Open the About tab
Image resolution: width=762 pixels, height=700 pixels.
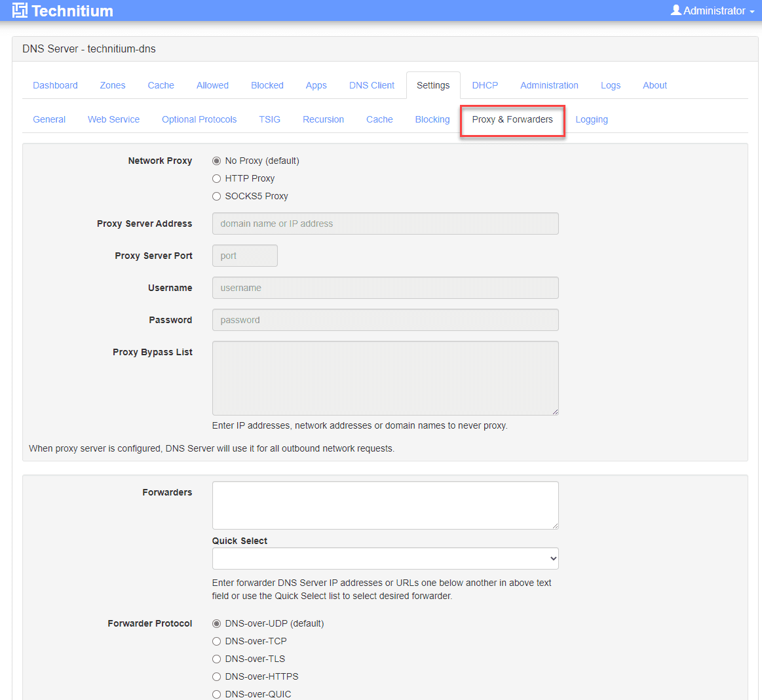tap(655, 86)
